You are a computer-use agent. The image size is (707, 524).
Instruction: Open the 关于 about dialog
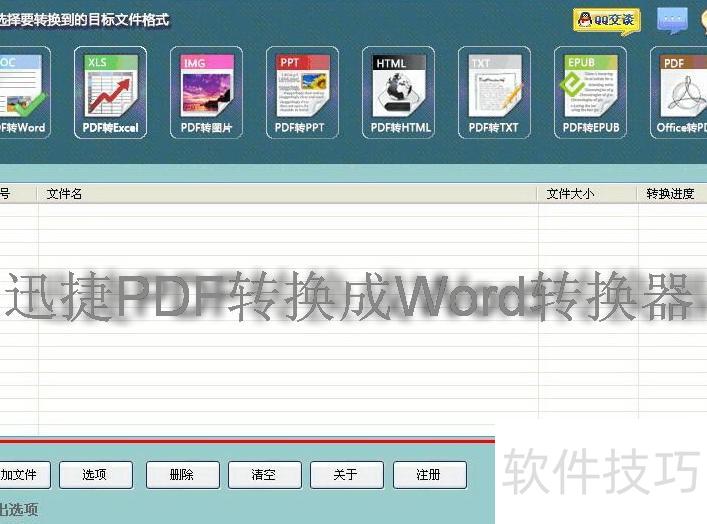click(346, 475)
